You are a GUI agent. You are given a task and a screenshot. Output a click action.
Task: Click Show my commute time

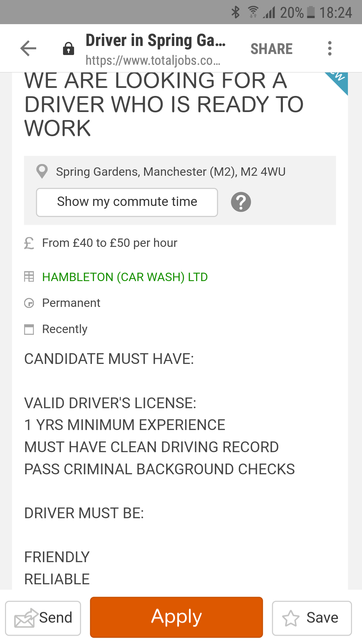coord(127,202)
